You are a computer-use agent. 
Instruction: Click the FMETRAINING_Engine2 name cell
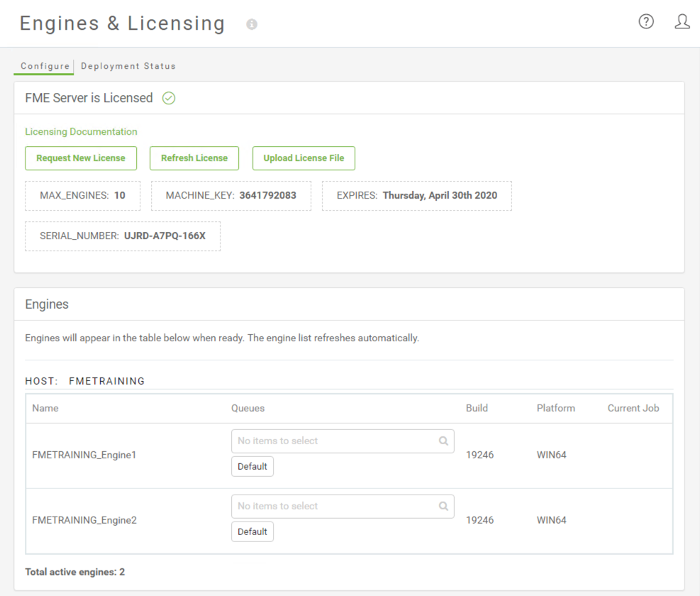(x=84, y=520)
